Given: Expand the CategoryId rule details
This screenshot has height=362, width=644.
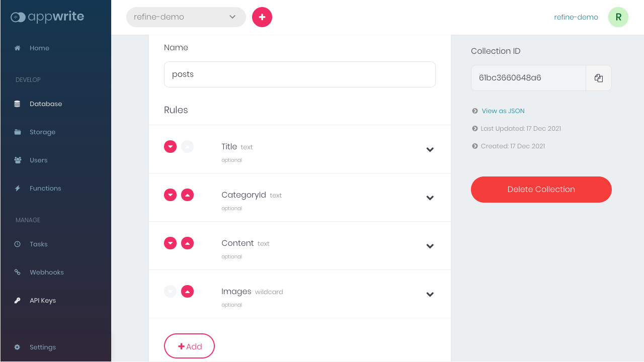Looking at the screenshot, I should click(x=430, y=198).
